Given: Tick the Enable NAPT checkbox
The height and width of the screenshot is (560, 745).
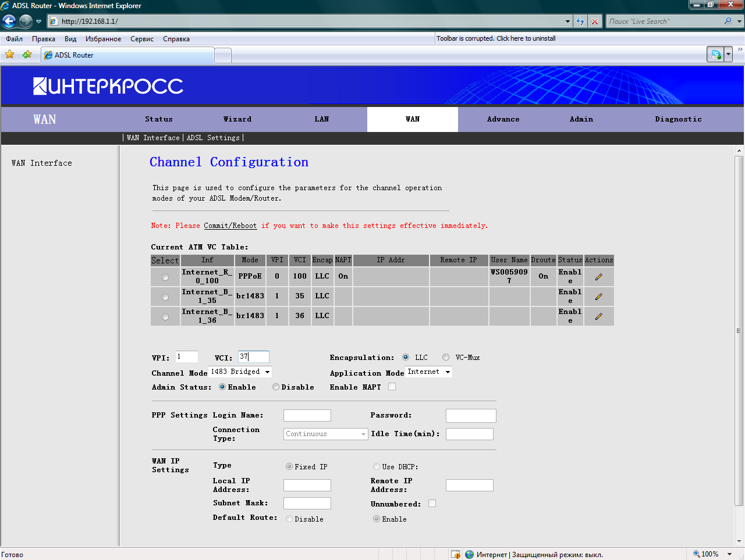Looking at the screenshot, I should (392, 387).
